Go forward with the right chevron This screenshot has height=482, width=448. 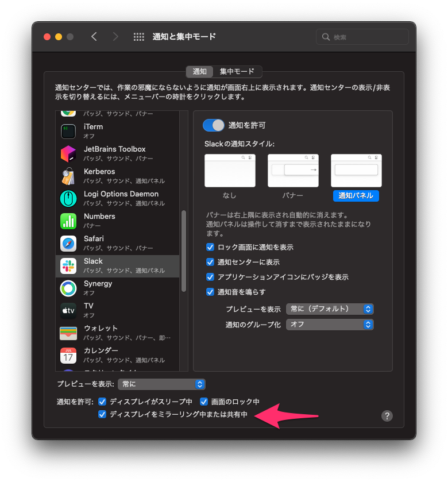(x=115, y=37)
